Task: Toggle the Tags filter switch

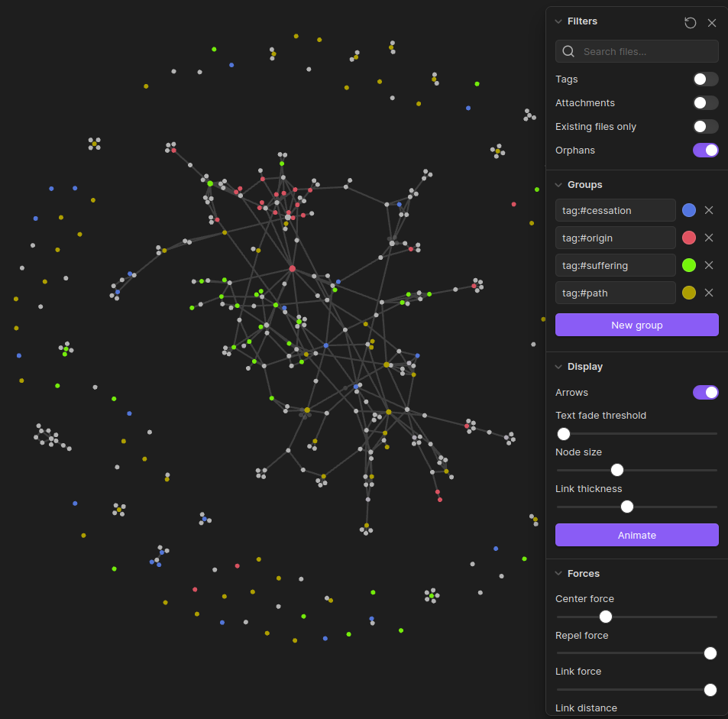Action: [x=705, y=79]
